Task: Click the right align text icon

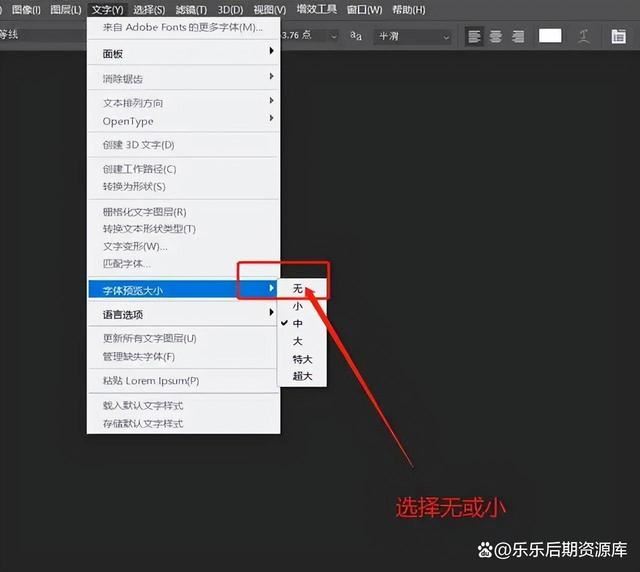Action: [x=518, y=37]
